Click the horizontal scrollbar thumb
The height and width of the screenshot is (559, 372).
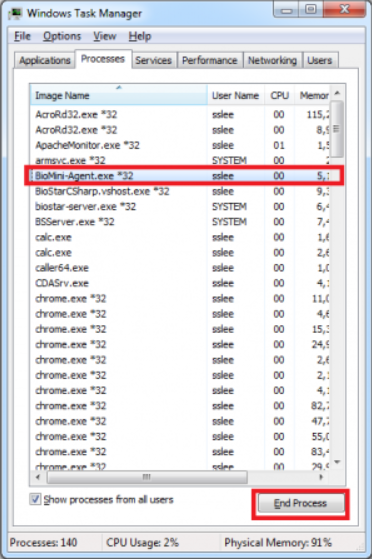pyautogui.click(x=147, y=477)
